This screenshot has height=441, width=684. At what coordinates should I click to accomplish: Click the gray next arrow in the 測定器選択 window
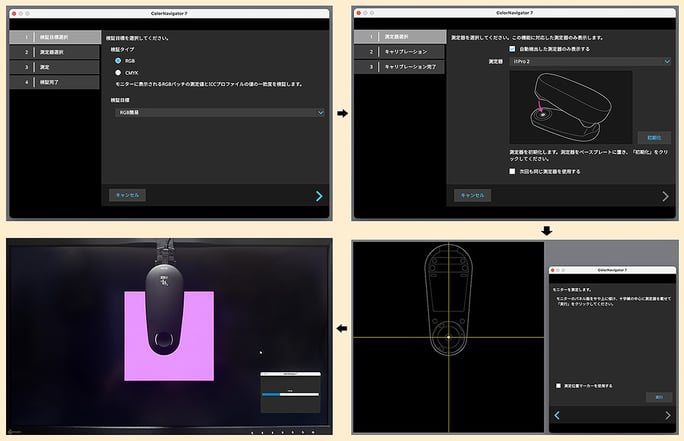tap(665, 196)
